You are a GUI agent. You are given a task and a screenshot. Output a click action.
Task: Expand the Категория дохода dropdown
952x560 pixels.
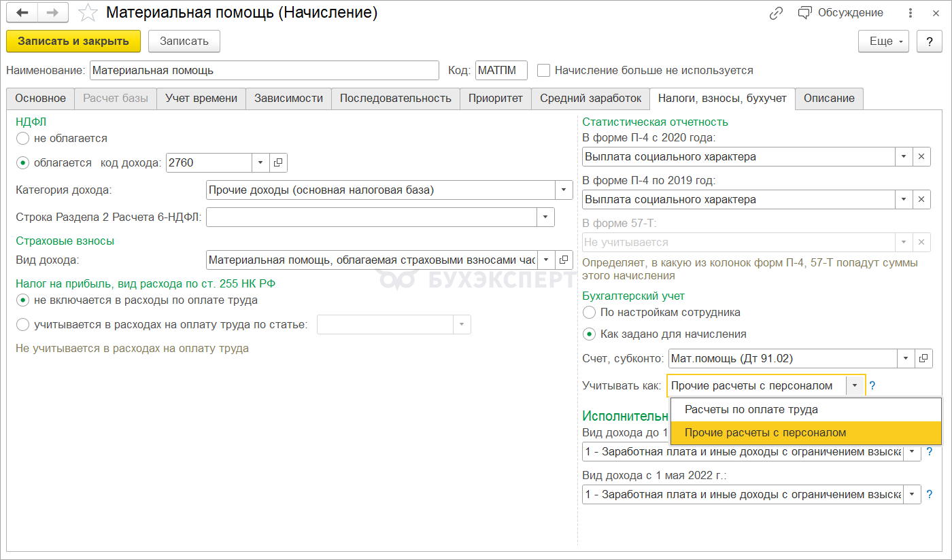[564, 190]
